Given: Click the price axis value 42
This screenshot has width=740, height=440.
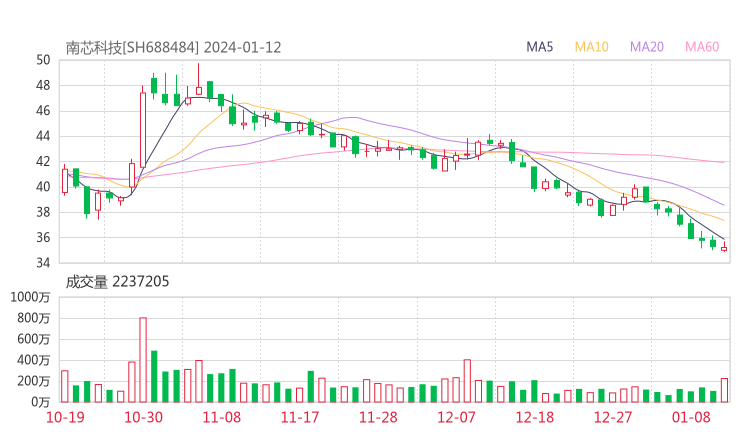Looking at the screenshot, I should coord(43,161).
